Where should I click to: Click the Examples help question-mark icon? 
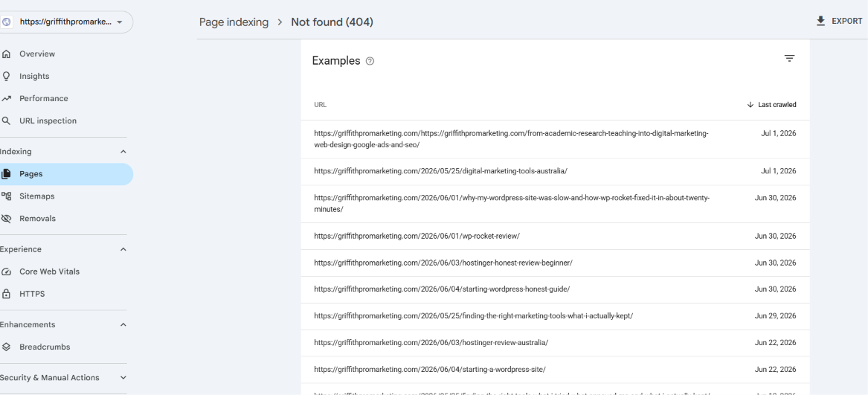[x=370, y=61]
